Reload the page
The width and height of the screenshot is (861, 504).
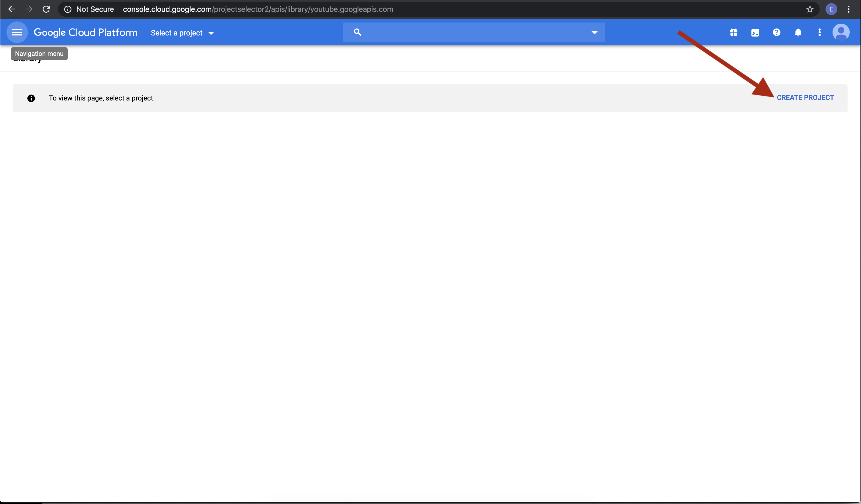(x=46, y=9)
